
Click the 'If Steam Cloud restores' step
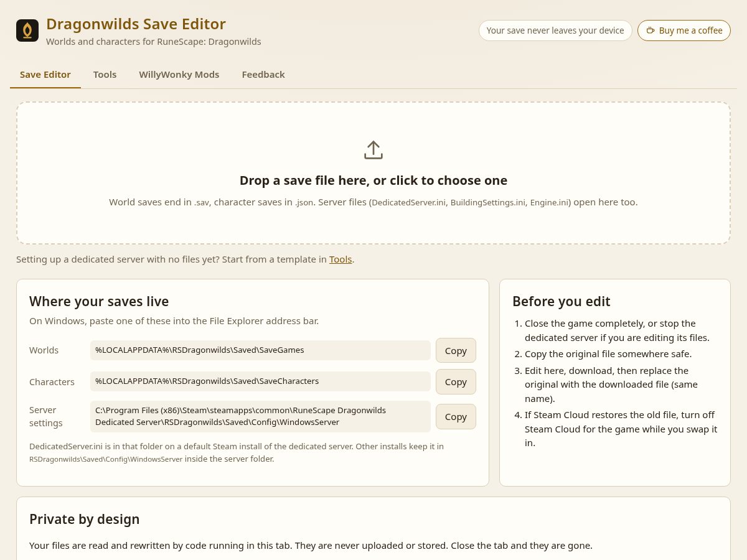click(x=621, y=429)
